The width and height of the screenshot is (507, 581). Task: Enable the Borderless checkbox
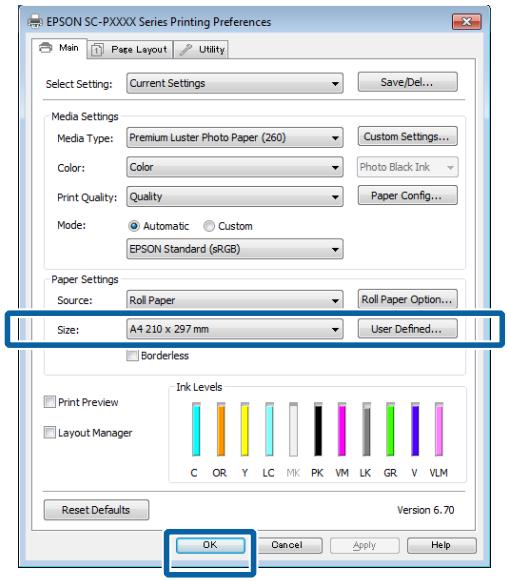coord(132,356)
